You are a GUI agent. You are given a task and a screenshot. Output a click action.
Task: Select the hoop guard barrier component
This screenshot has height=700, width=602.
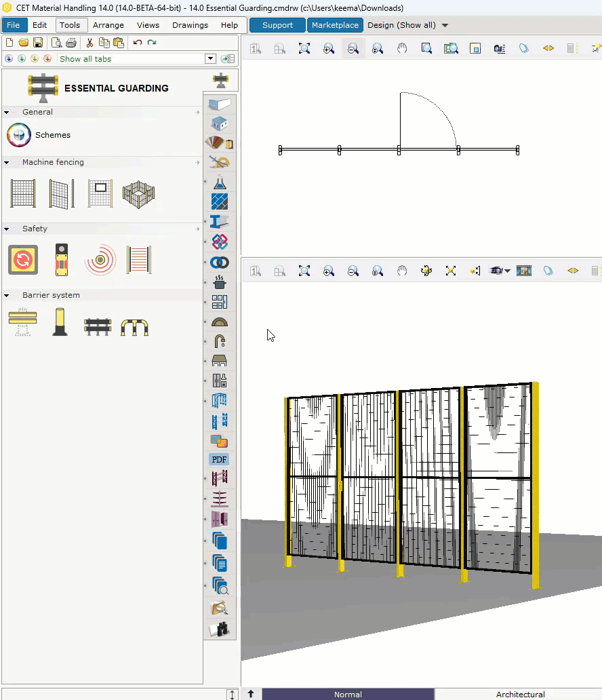[x=135, y=327]
